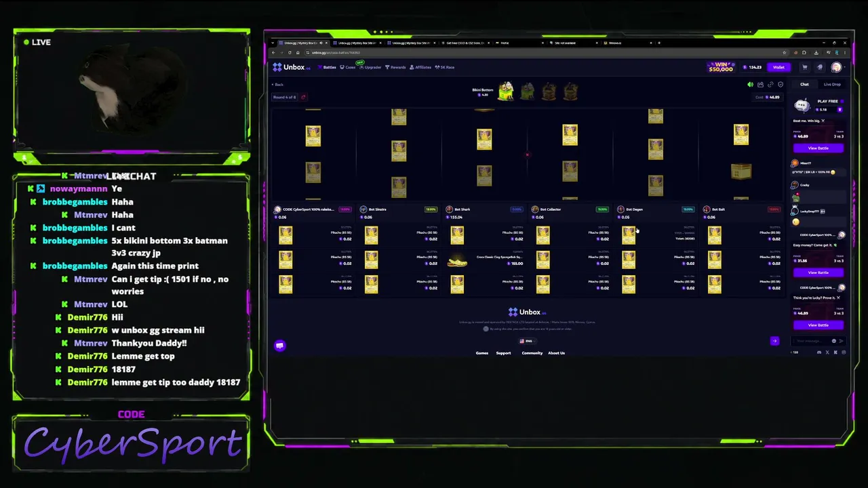The image size is (868, 488).
Task: Click the browser address bar
Action: point(542,52)
